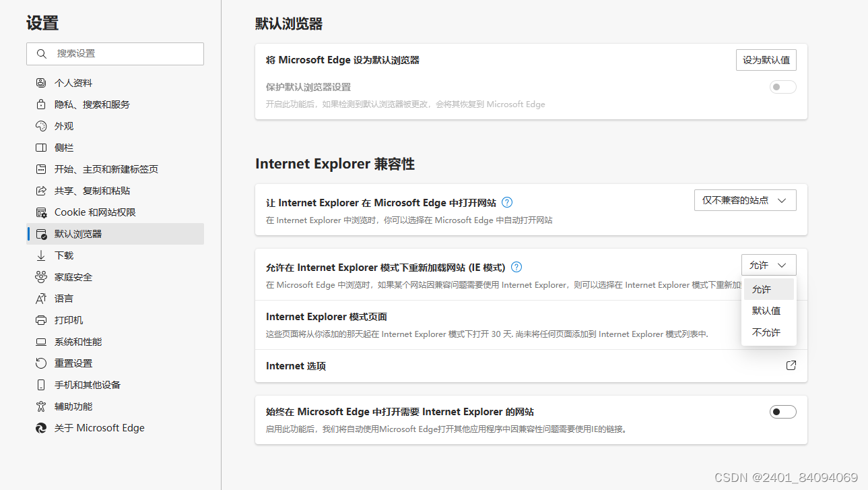Click the 设为默认值 button
The image size is (868, 490).
pos(766,60)
